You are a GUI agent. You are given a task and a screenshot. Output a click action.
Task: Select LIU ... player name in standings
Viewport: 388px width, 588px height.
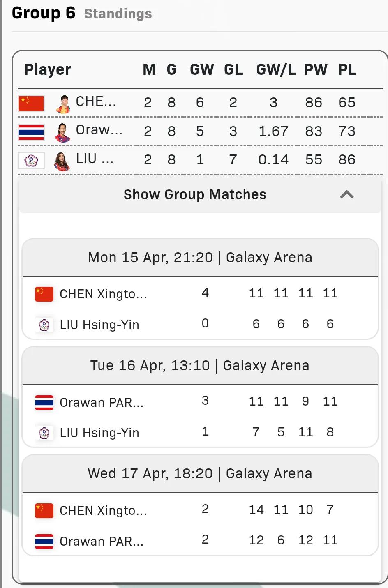(95, 159)
